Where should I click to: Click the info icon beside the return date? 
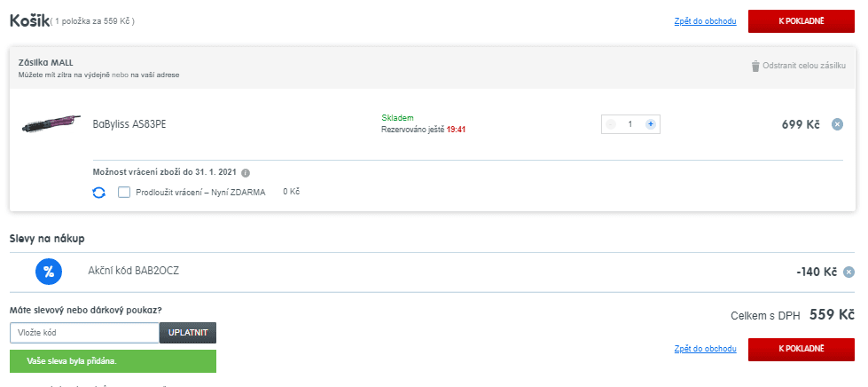tap(246, 173)
